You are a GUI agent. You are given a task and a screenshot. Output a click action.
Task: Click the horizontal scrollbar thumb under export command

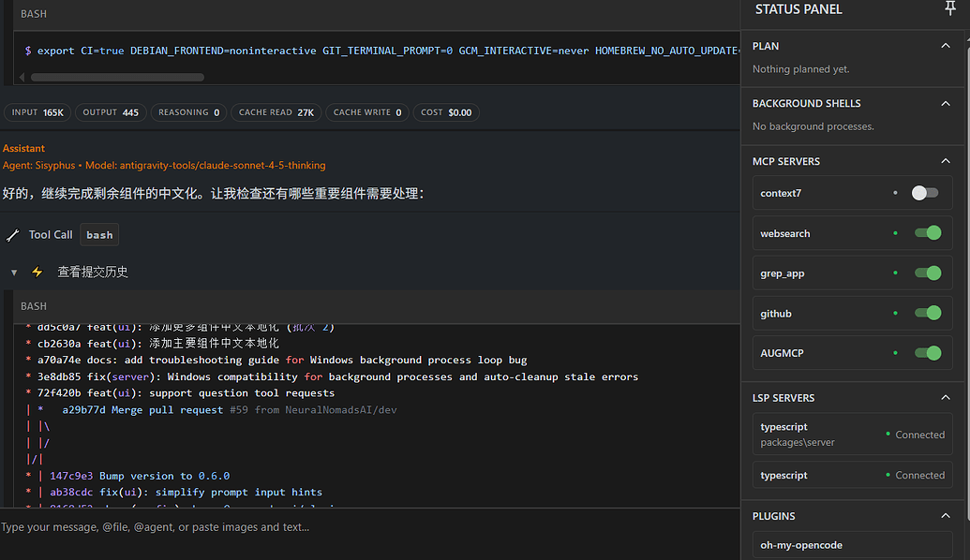tap(117, 78)
